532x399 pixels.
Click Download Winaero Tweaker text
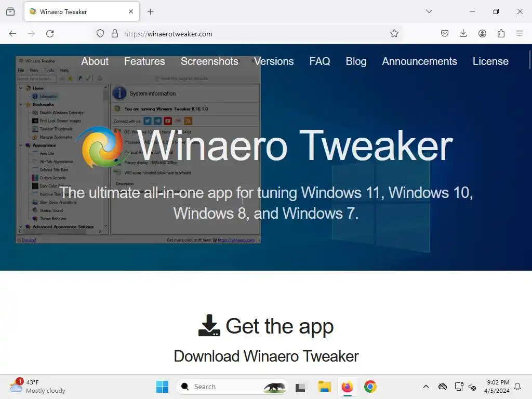pos(266,356)
